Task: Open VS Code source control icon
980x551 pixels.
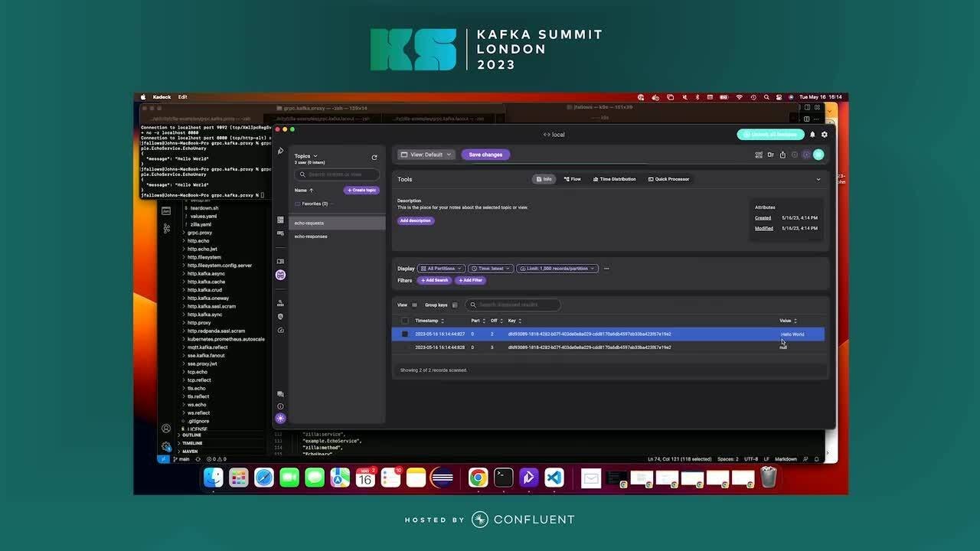Action: 166,228
